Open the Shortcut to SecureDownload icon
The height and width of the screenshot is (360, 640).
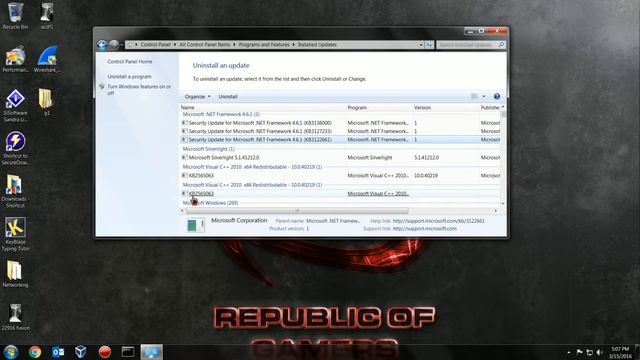15,148
